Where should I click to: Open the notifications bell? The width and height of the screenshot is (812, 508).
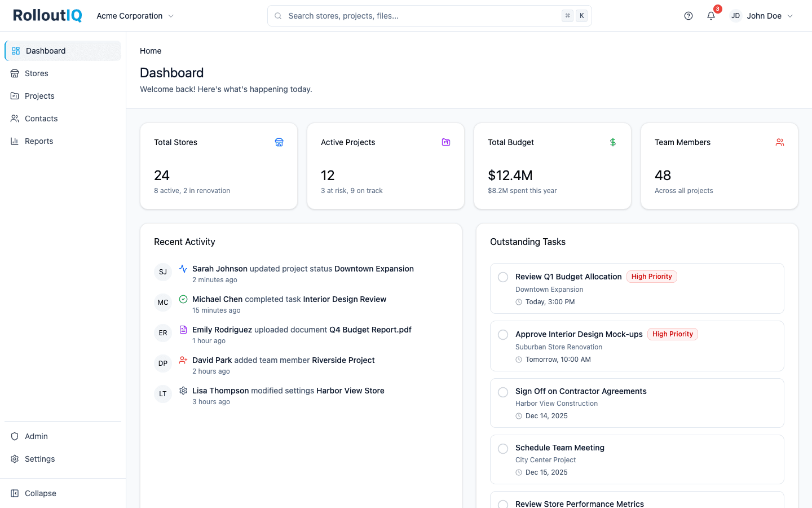tap(710, 16)
